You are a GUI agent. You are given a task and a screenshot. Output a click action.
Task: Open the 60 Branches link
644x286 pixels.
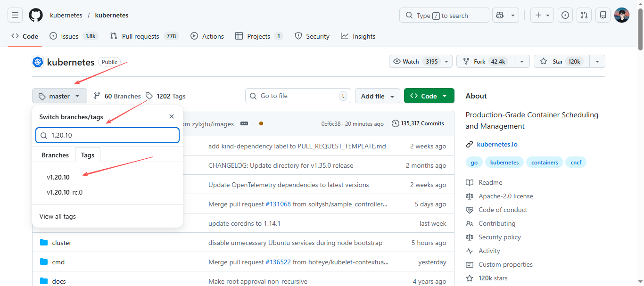(117, 96)
